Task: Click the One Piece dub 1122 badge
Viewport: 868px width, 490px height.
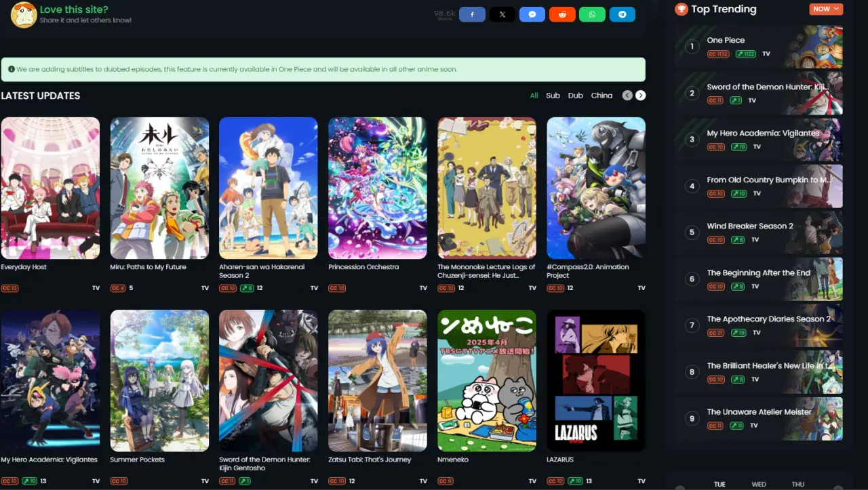Action: click(745, 54)
